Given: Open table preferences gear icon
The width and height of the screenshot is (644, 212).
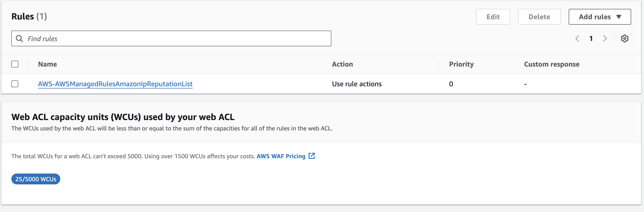Looking at the screenshot, I should [x=624, y=38].
